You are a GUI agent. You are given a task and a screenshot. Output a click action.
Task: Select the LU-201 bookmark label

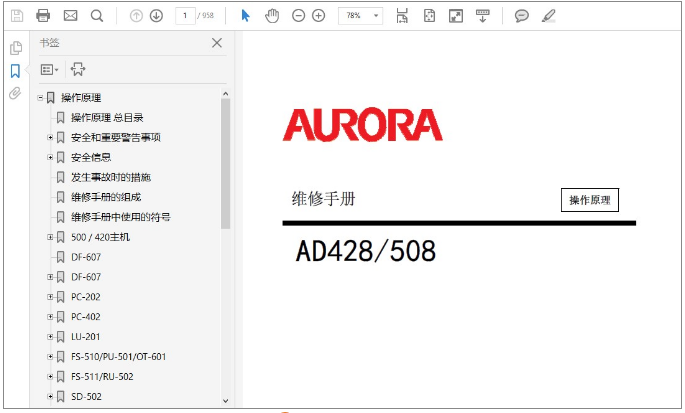coord(86,337)
